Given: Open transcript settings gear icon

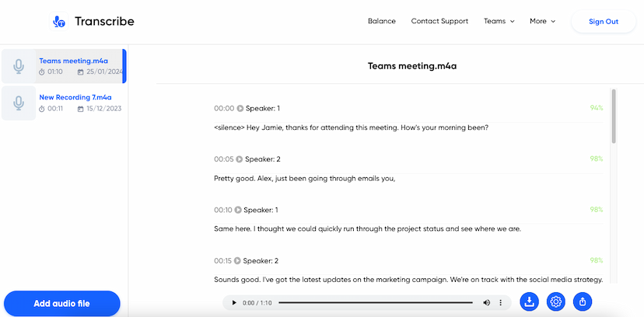Looking at the screenshot, I should click(x=555, y=301).
